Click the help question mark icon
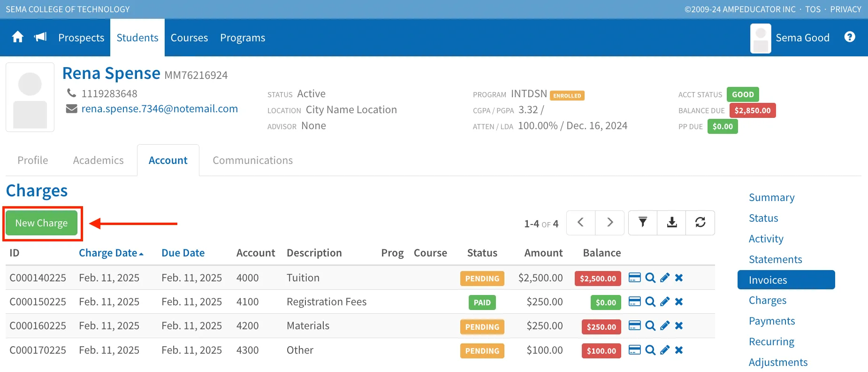 point(849,37)
